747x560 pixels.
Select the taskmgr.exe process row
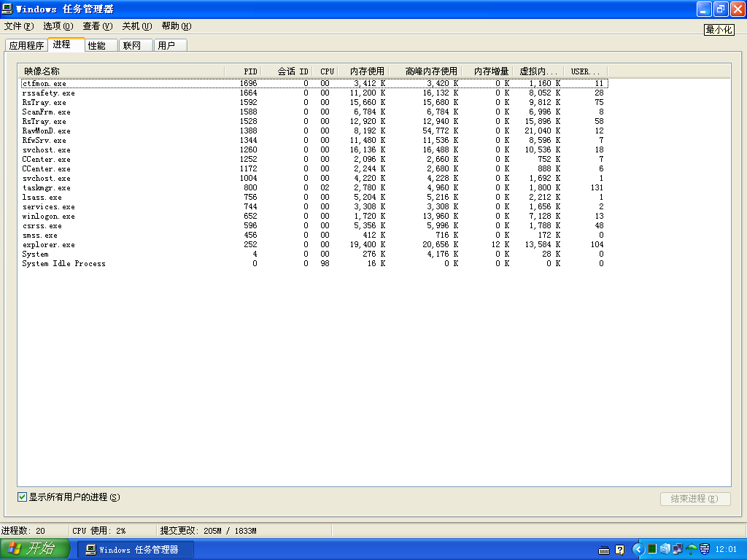314,187
